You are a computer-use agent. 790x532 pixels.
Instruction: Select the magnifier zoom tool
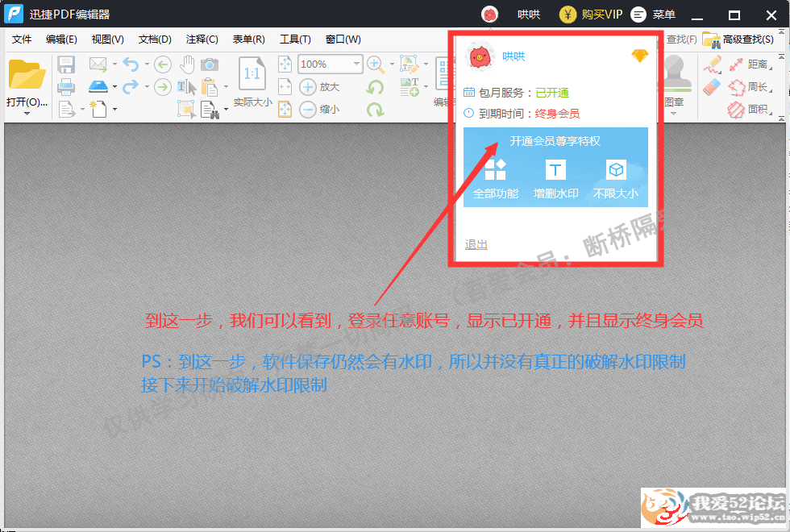click(376, 64)
